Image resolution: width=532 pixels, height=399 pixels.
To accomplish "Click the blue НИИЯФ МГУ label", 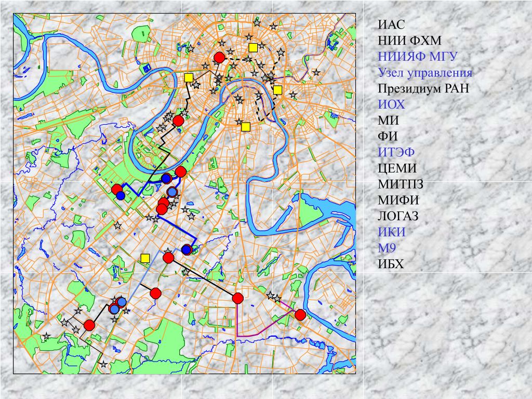I will pyautogui.click(x=418, y=56).
